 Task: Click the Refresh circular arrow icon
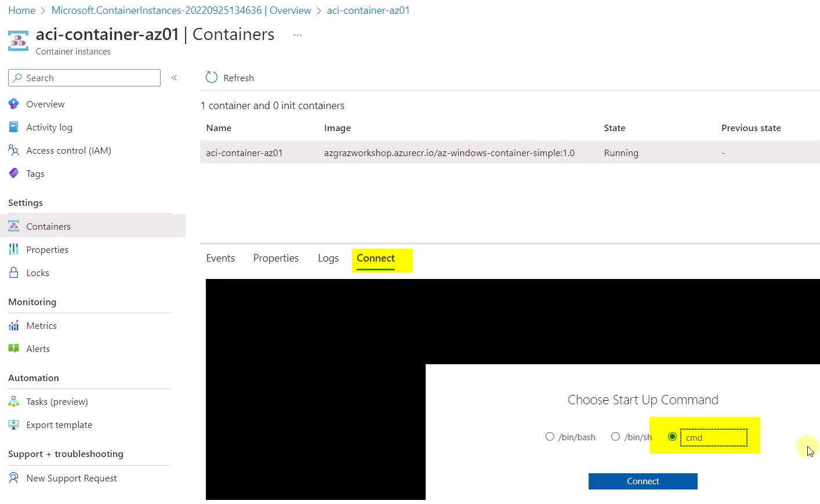[212, 78]
